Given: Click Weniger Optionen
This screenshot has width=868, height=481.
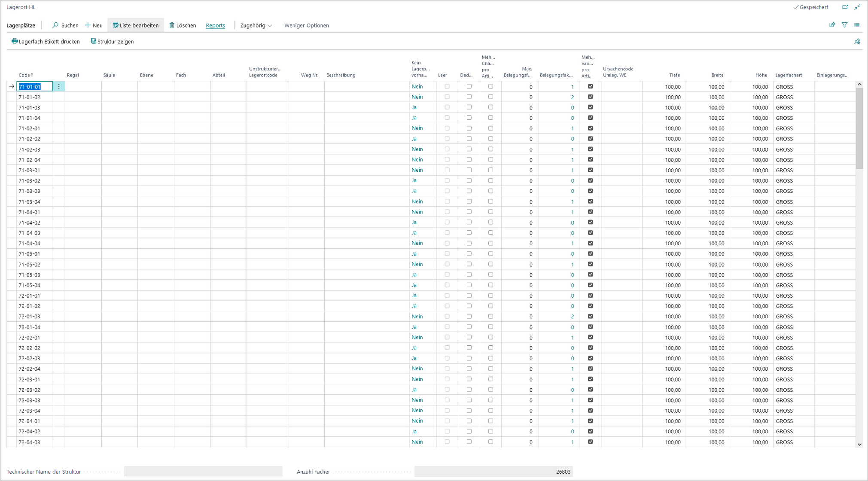Looking at the screenshot, I should 307,25.
